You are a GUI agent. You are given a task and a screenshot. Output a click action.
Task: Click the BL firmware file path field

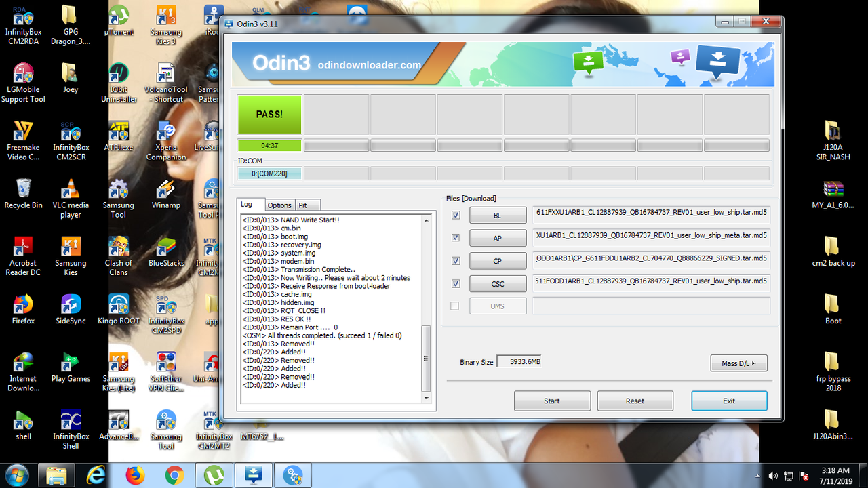(652, 215)
